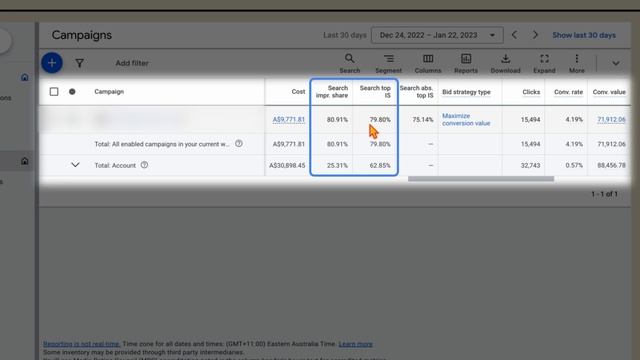This screenshot has width=640, height=360.
Task: Click help icon beside enabled campaigns total
Action: pos(239,144)
